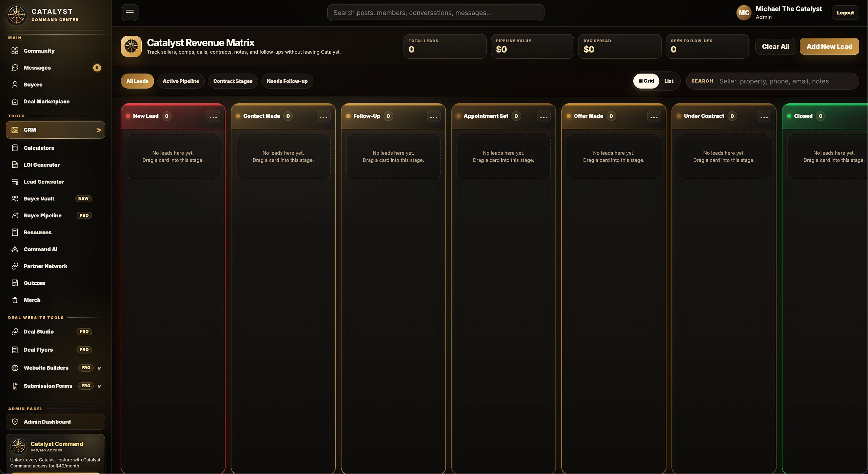This screenshot has width=868, height=474.
Task: Click the amber Offer Made status dot
Action: tap(569, 116)
